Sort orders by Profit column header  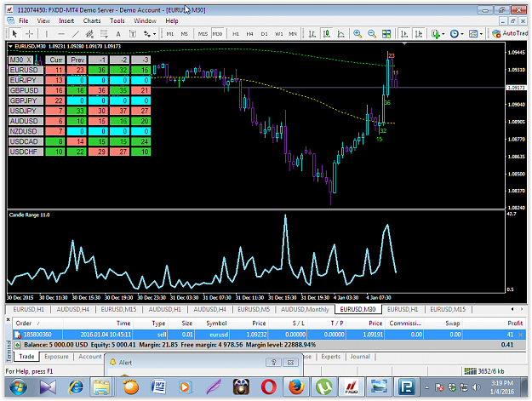point(515,324)
